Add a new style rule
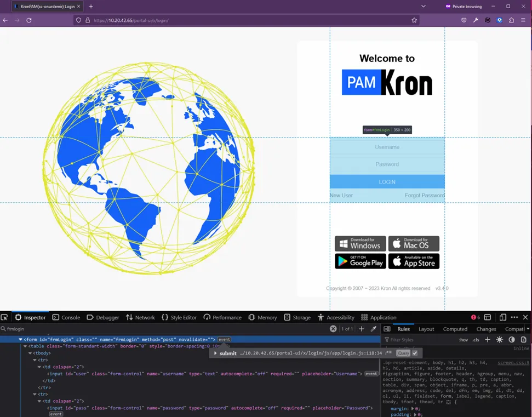The height and width of the screenshot is (417, 532). coord(488,340)
